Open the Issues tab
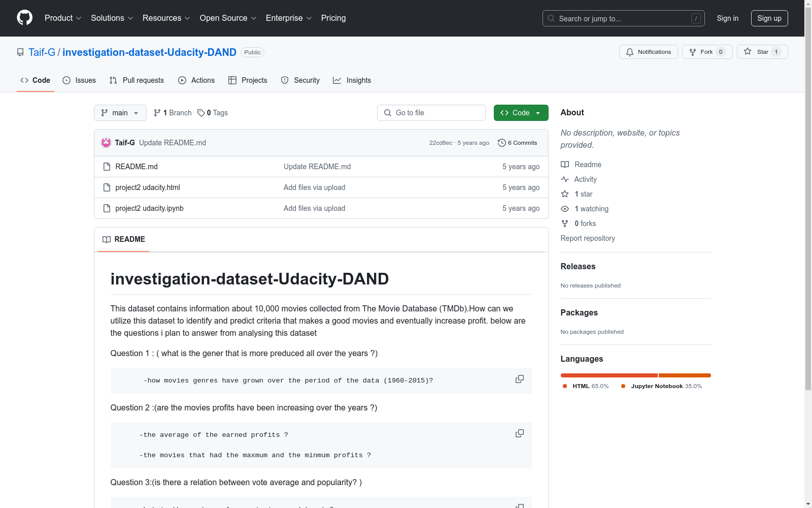812x508 pixels. pos(79,80)
